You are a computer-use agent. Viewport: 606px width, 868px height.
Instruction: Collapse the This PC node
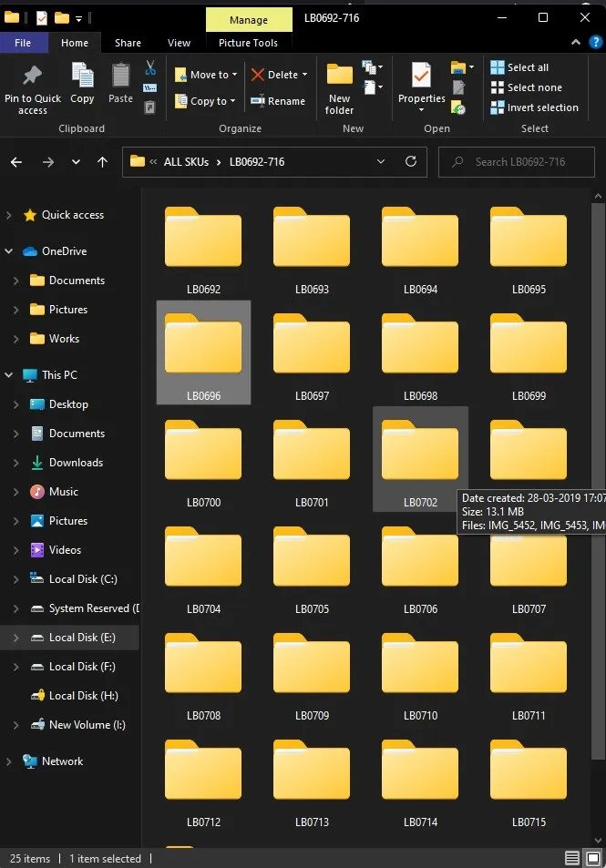point(9,374)
